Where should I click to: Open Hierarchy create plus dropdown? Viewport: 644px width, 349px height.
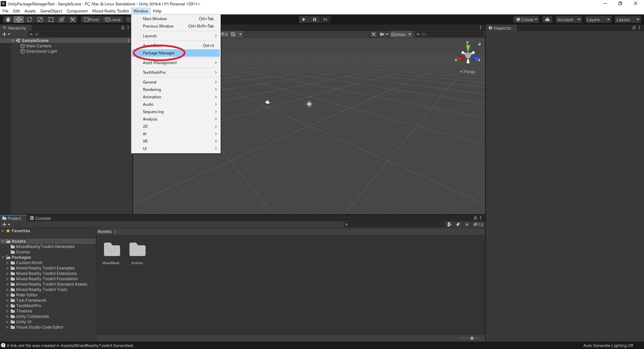point(6,34)
